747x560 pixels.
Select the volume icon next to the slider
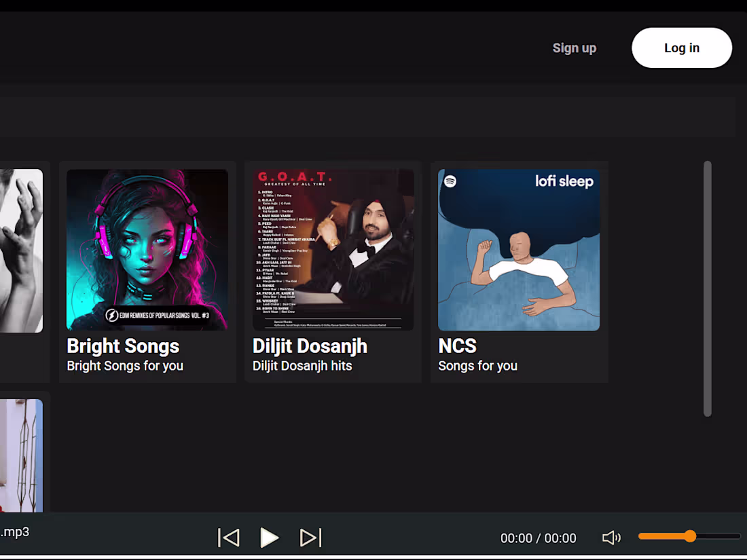611,537
